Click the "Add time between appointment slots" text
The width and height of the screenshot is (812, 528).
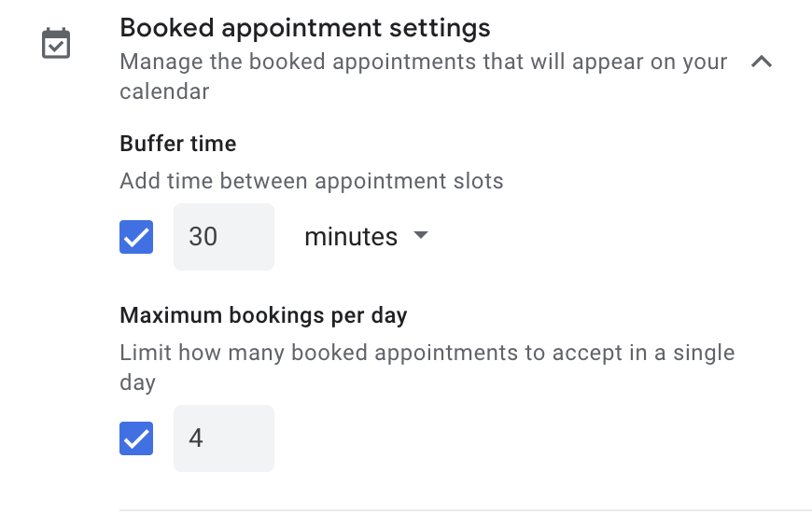click(312, 181)
